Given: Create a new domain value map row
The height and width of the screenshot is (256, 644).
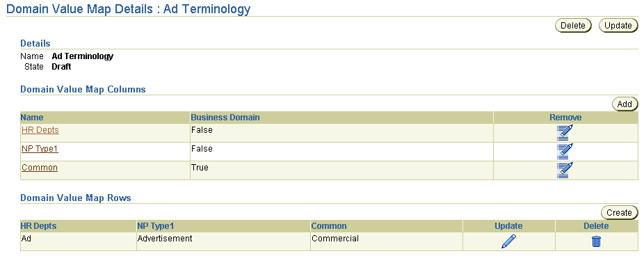Looking at the screenshot, I should (x=619, y=212).
